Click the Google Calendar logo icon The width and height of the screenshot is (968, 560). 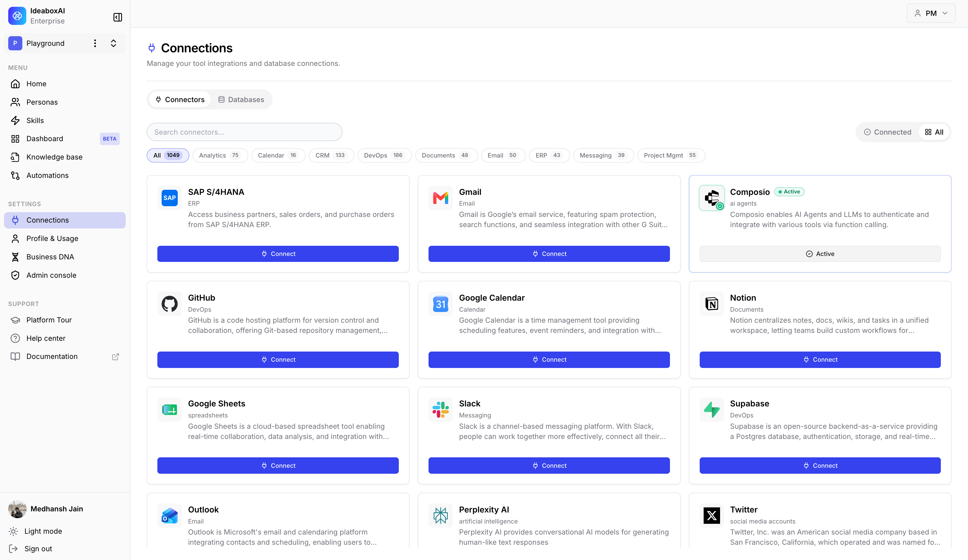click(x=441, y=304)
